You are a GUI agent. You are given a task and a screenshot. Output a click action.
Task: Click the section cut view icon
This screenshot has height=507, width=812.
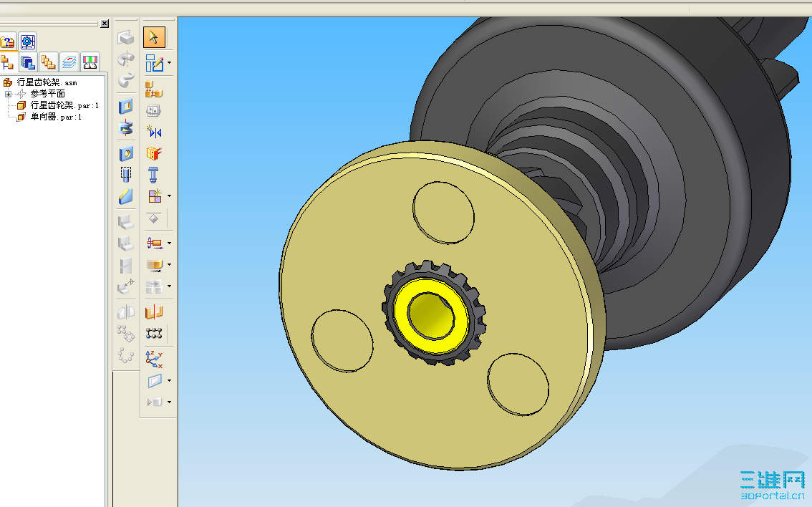(154, 312)
